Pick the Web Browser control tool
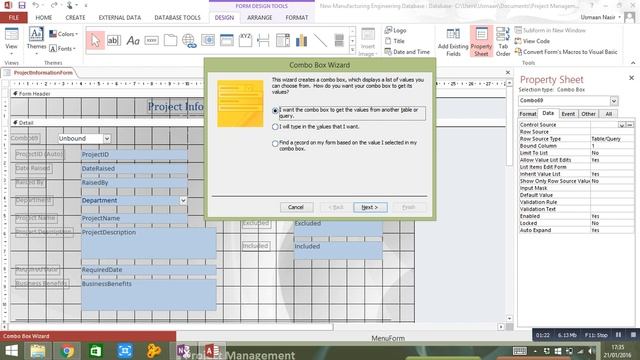The height and width of the screenshot is (360, 640). tap(208, 40)
